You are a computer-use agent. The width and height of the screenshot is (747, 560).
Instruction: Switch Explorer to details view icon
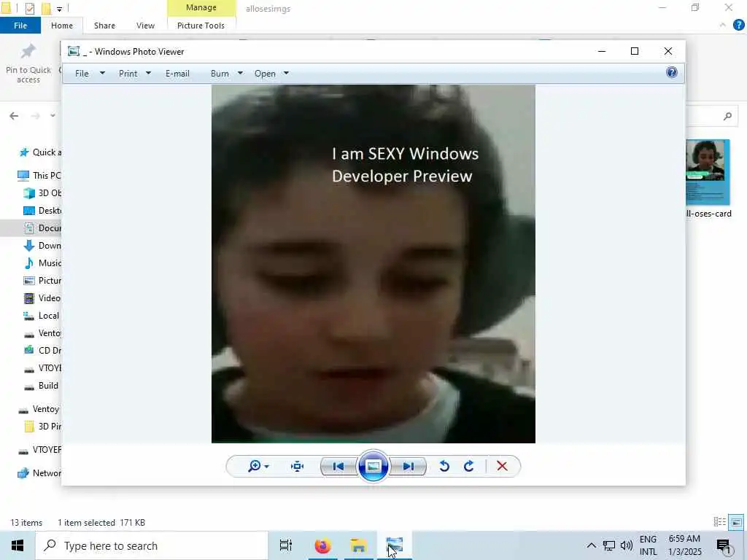[720, 522]
